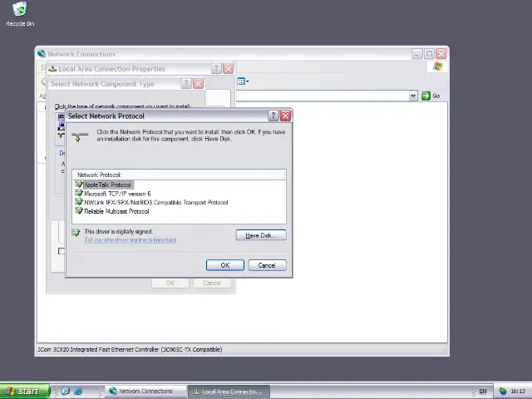Image resolution: width=532 pixels, height=399 pixels.
Task: Open the Views toolbar dropdown
Action: point(242,81)
